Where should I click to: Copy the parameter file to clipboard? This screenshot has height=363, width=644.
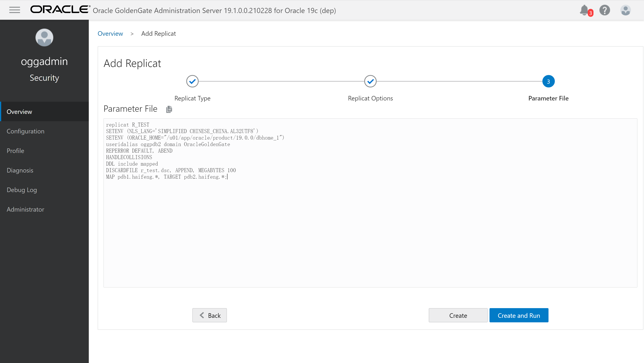[x=169, y=109]
